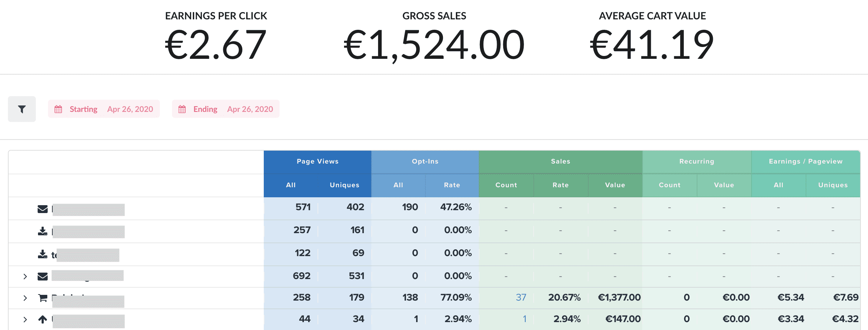The image size is (868, 330).
Task: Open the funnel filter button
Action: click(22, 109)
